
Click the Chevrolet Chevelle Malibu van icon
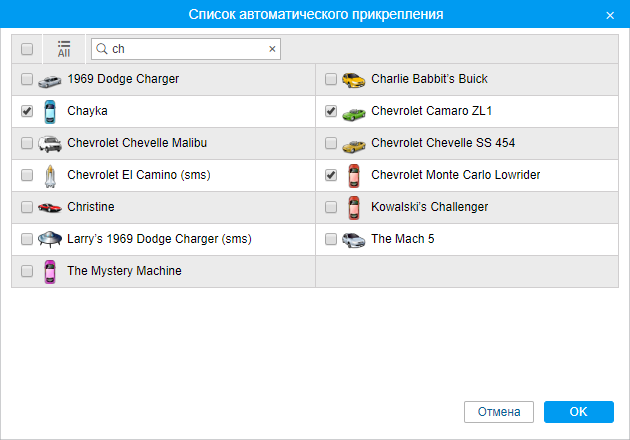coord(50,144)
